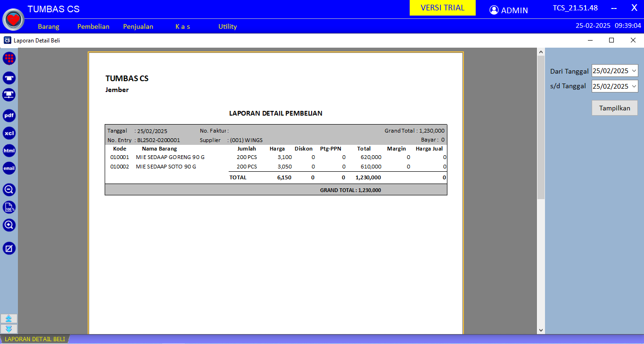Click the LAPORAN DETAIL BELI status bar tab
644x344 pixels.
click(35, 339)
